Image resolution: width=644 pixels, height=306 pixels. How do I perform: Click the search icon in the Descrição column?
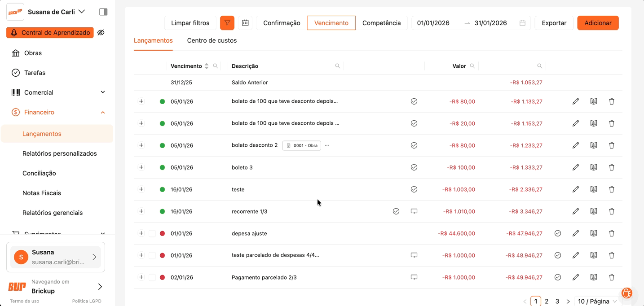(337, 66)
